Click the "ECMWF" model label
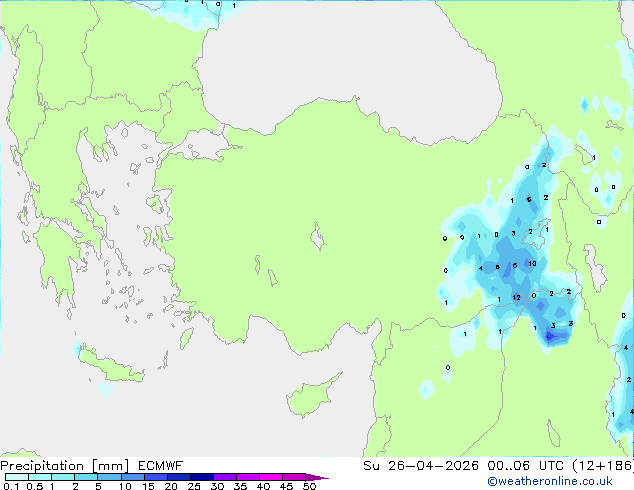This screenshot has width=634, height=490. pos(161,466)
